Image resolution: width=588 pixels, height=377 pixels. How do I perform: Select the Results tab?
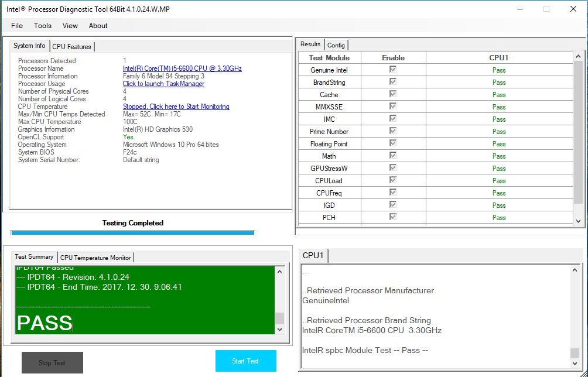click(310, 44)
